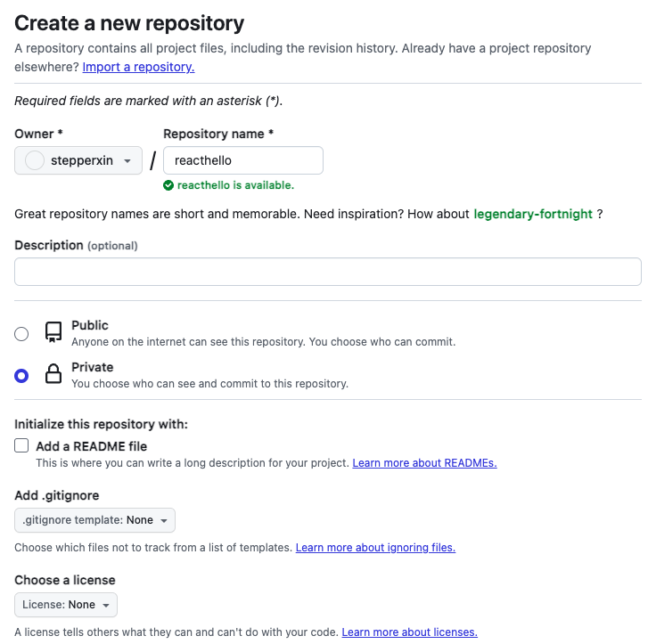The image size is (656, 644).
Task: Click the Owner dropdown caret arrow
Action: pos(127,161)
